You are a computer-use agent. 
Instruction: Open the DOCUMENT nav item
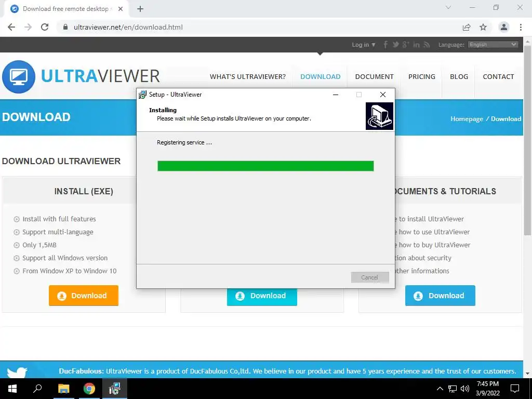(x=374, y=77)
